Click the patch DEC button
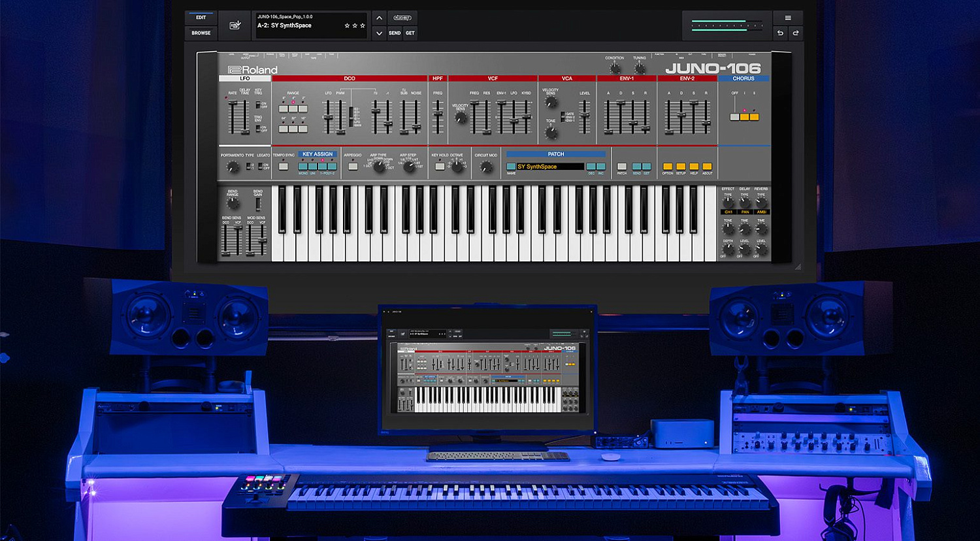980x541 pixels. [x=591, y=167]
